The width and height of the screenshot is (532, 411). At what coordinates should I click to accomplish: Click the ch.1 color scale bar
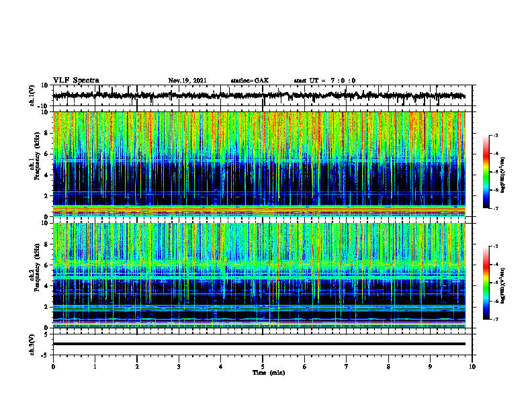(486, 172)
